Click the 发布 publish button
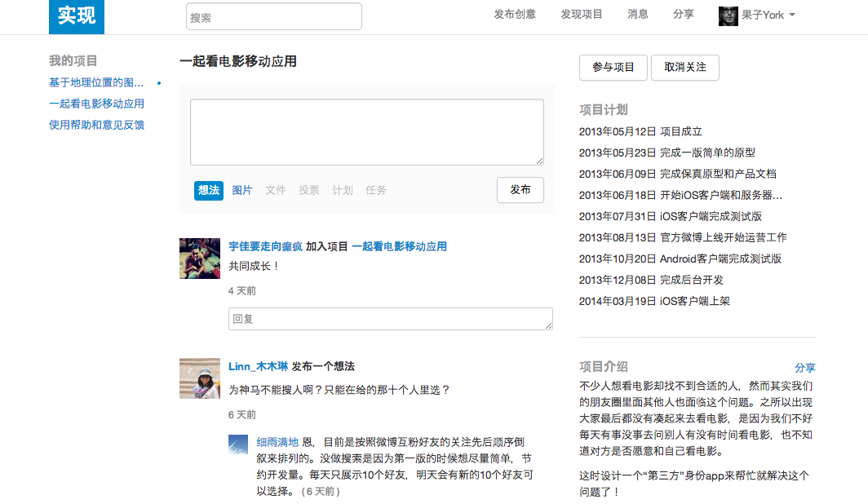The image size is (868, 504). (x=520, y=189)
